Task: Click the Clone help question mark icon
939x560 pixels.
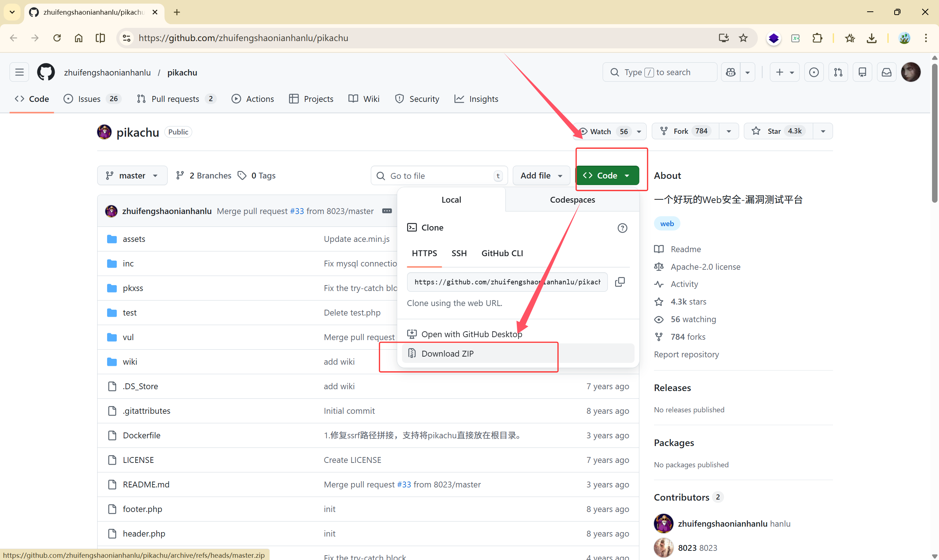Action: pyautogui.click(x=622, y=228)
